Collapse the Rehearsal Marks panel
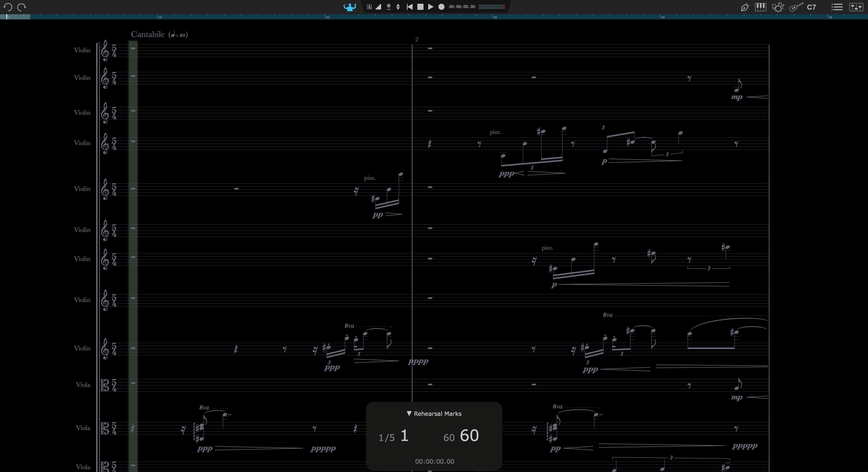This screenshot has height=472, width=868. click(x=409, y=413)
